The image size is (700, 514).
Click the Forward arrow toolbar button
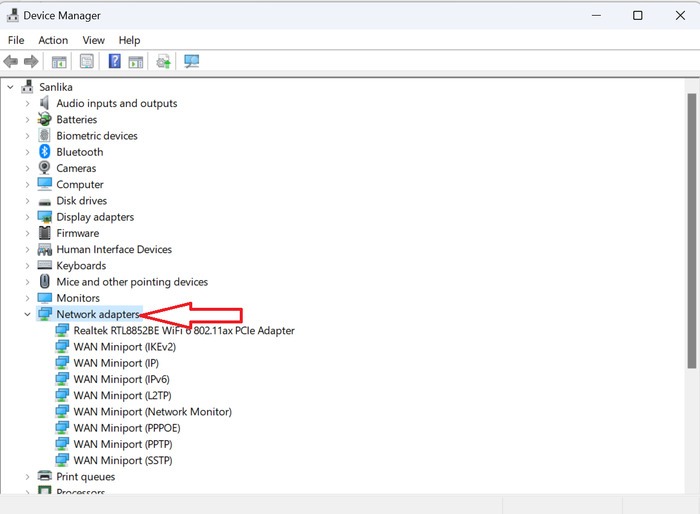pyautogui.click(x=31, y=61)
